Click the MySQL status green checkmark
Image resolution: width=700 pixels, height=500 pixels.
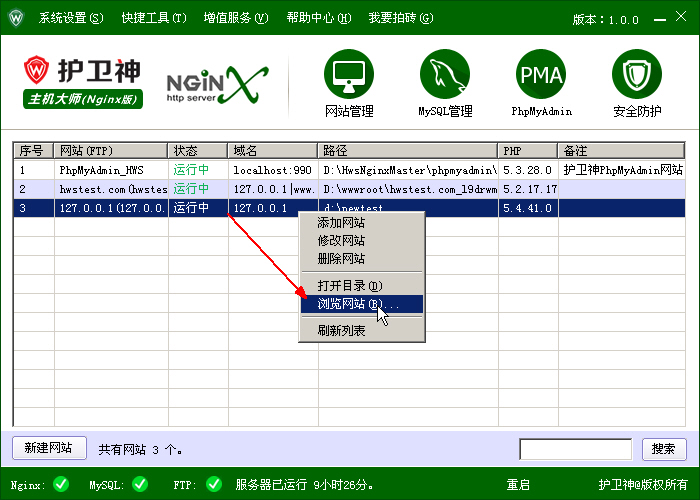pyautogui.click(x=139, y=484)
